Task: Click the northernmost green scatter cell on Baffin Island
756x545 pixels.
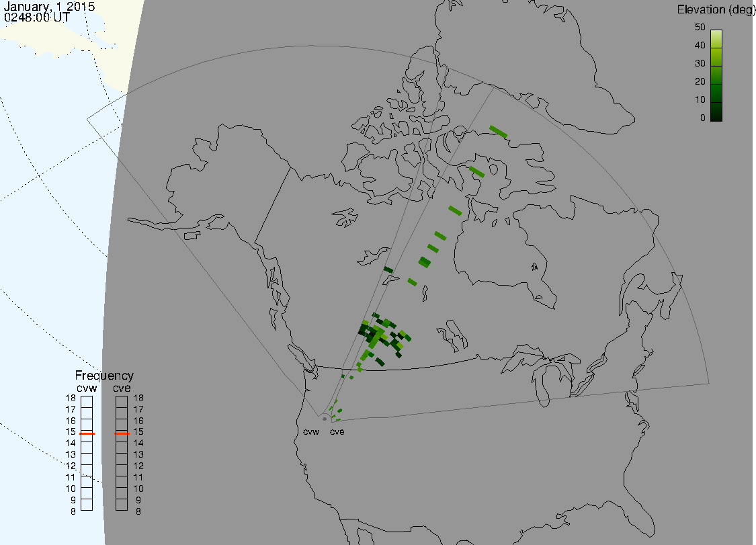Action: click(499, 132)
